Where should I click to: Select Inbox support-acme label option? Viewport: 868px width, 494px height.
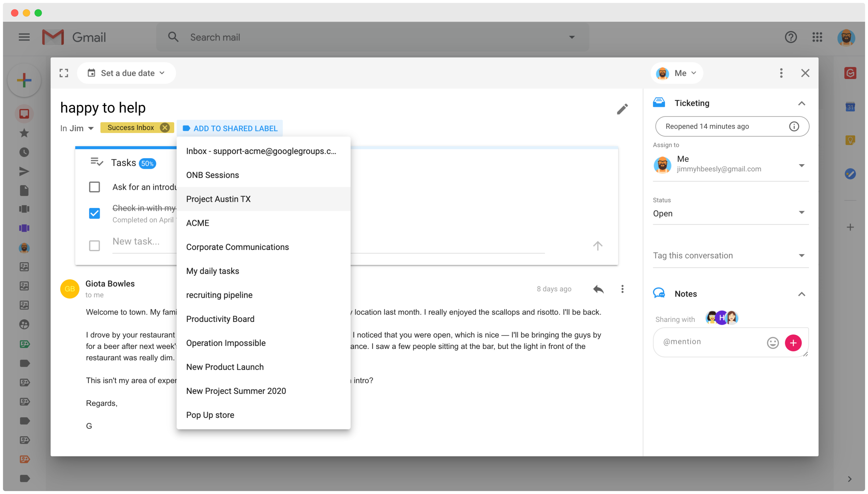(x=263, y=151)
